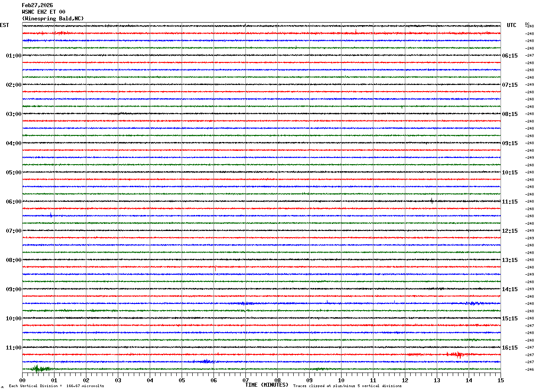Click the 08:15 UTC time label
The height and width of the screenshot is (392, 536).
[510, 114]
